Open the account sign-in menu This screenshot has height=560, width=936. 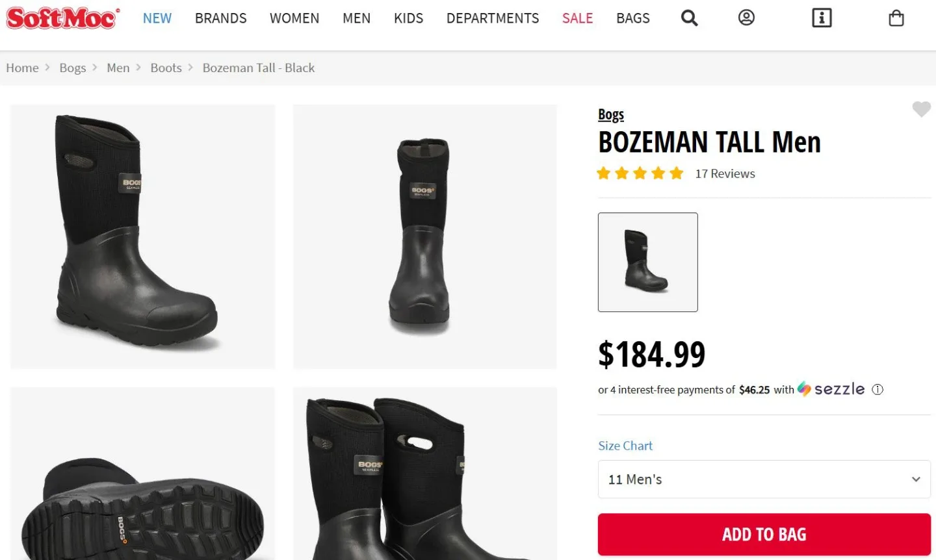[746, 18]
